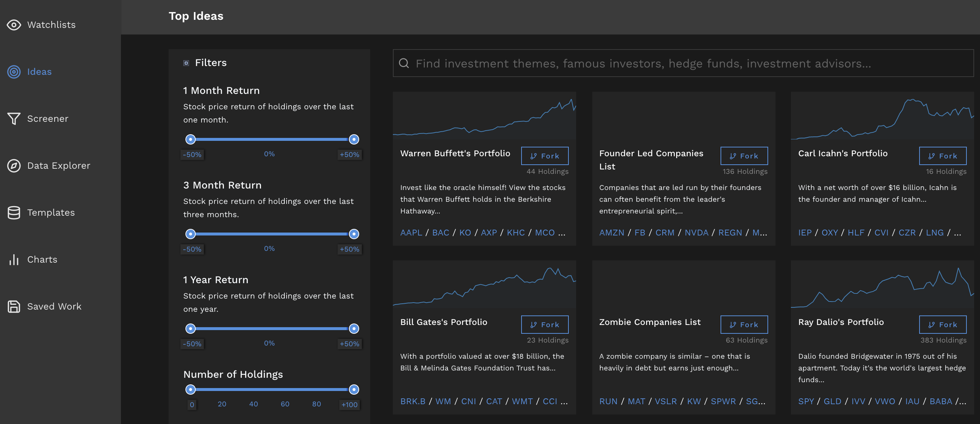Fork Warren Buffett's Portfolio

[x=544, y=156]
